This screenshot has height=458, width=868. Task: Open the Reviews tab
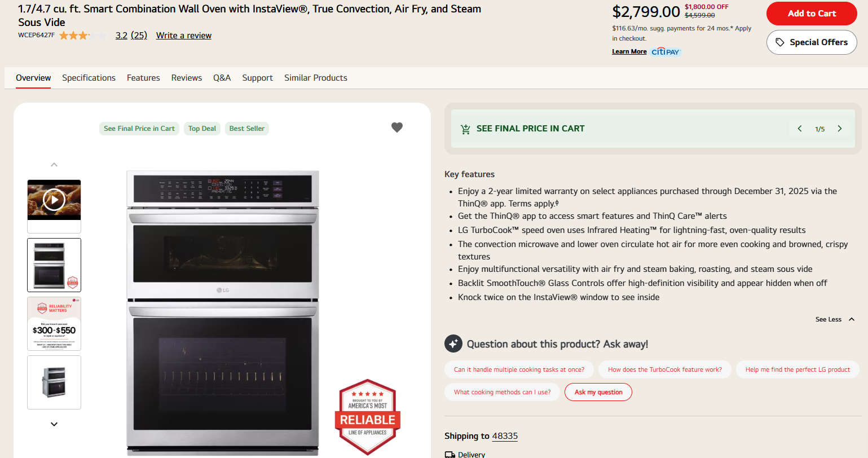[x=187, y=78]
